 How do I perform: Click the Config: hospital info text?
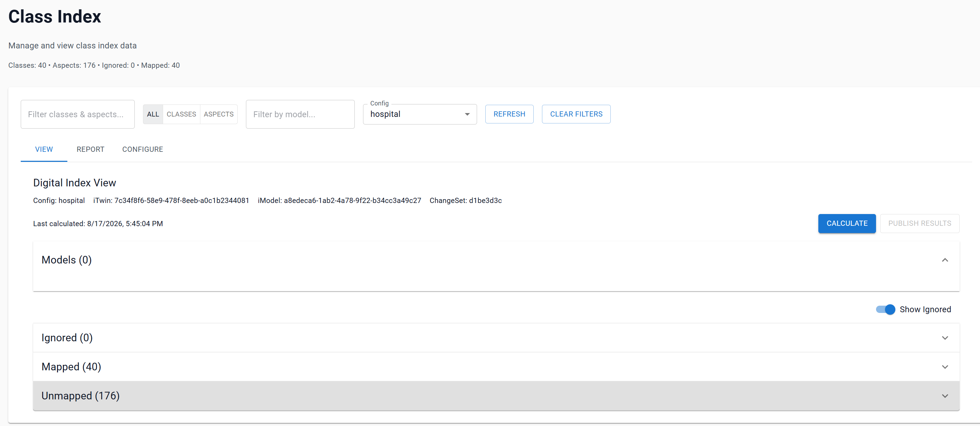(59, 201)
